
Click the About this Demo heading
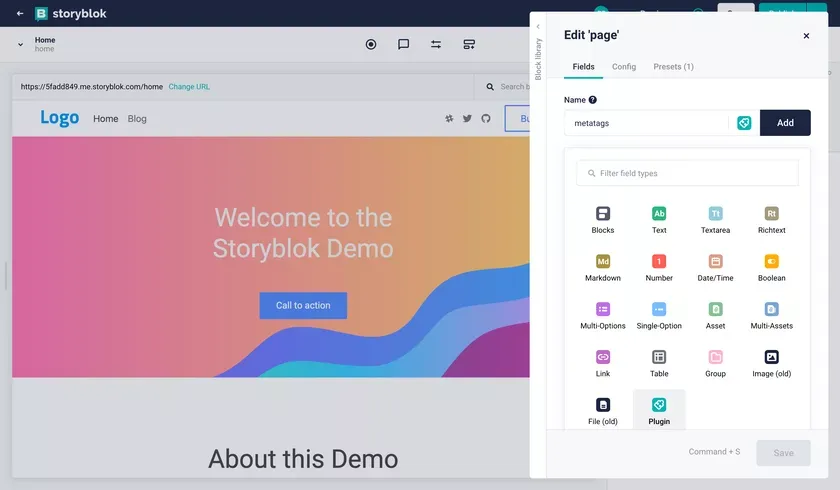[x=303, y=459]
